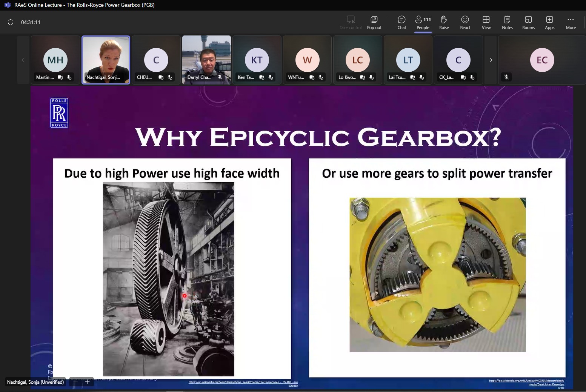Open the Herringbone gear Wikipedia link

(x=243, y=382)
